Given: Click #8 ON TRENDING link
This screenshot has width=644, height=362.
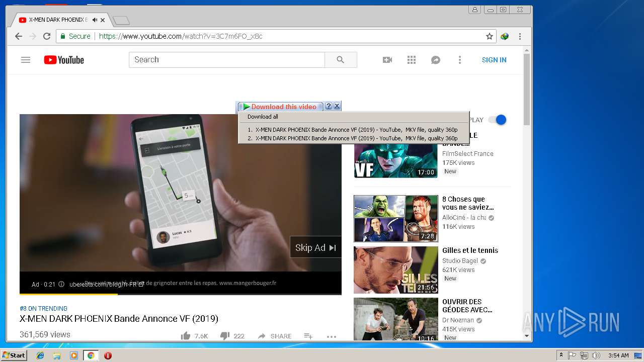Looking at the screenshot, I should click(x=43, y=308).
